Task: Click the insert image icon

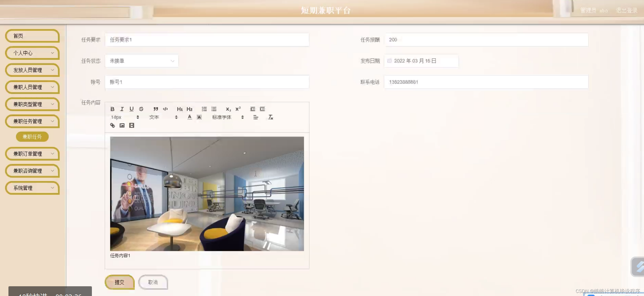Action: [x=122, y=125]
